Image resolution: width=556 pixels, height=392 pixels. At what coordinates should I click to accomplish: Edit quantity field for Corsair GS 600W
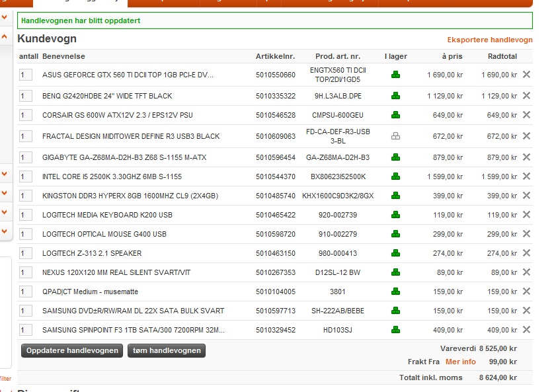[26, 115]
